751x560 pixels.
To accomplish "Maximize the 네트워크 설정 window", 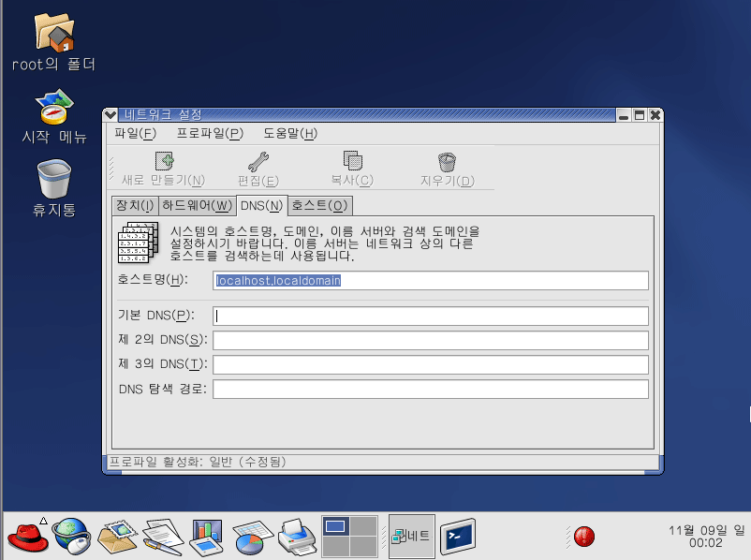I will click(x=640, y=115).
